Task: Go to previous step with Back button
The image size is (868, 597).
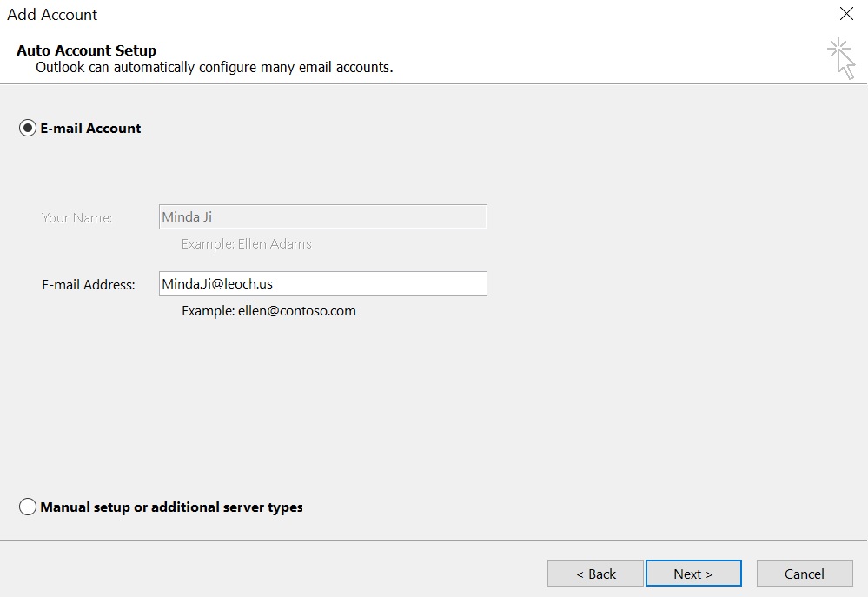Action: pyautogui.click(x=595, y=574)
